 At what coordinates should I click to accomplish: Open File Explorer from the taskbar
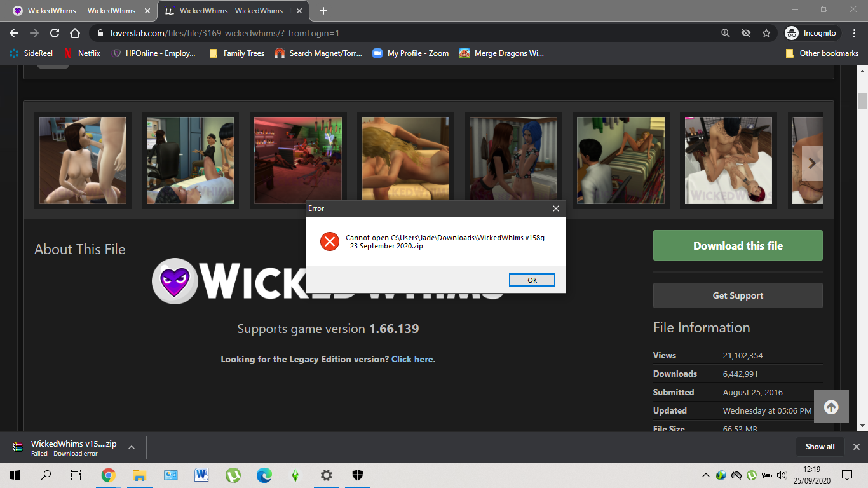[x=139, y=475]
